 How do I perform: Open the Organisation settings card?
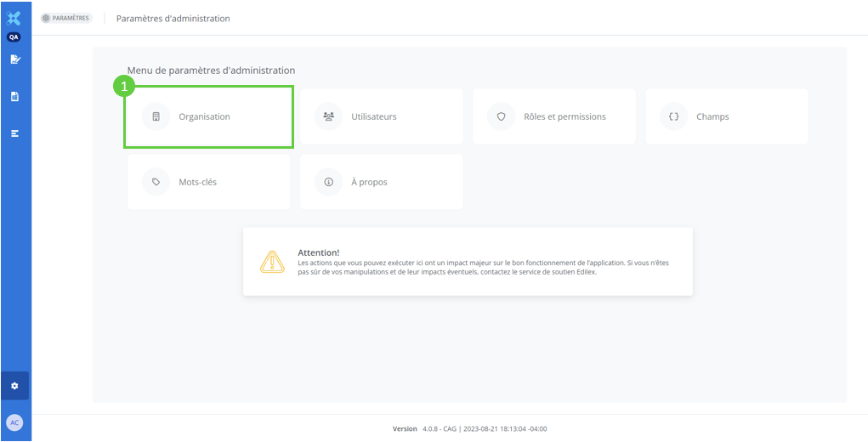pyautogui.click(x=209, y=116)
